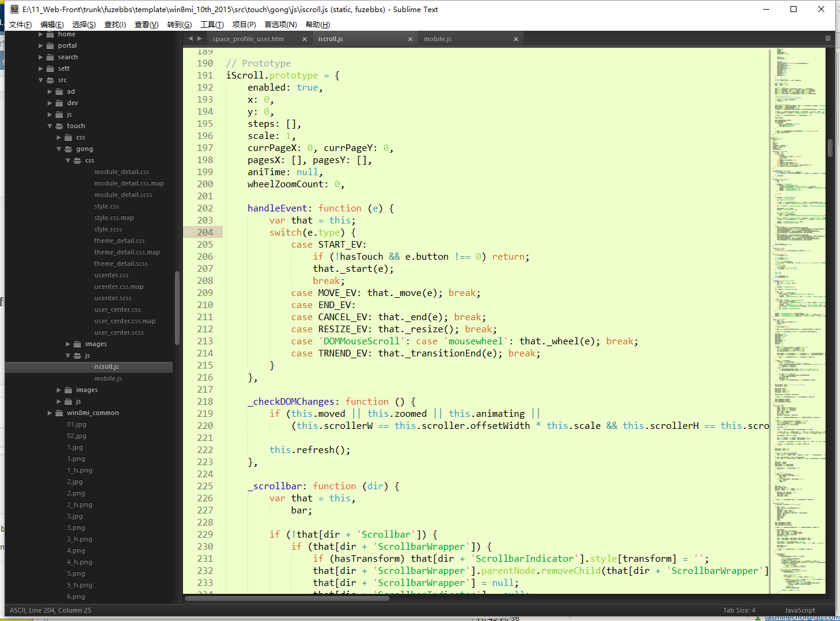Viewport: 840px width, 621px height.
Task: Expand the sett folder
Action: click(x=41, y=68)
